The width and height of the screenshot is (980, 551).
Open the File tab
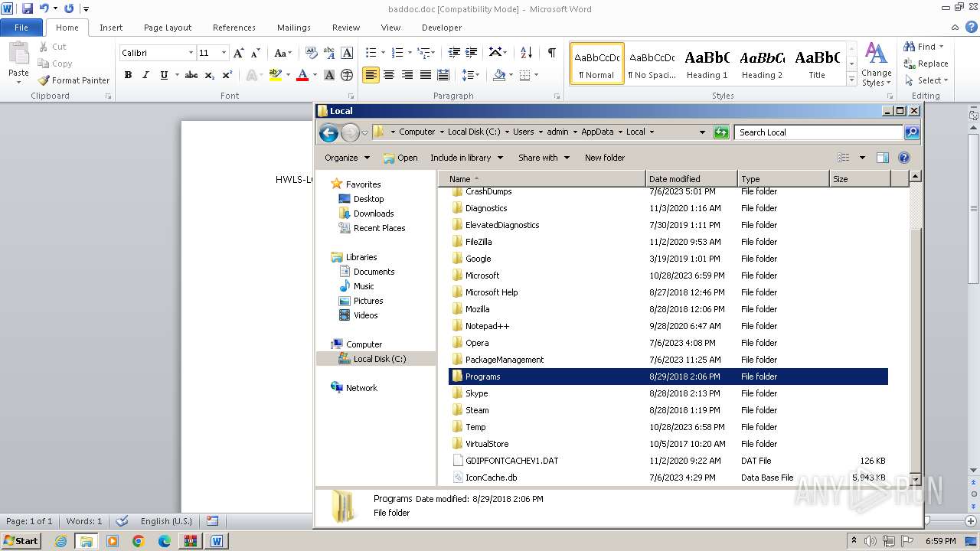[21, 28]
